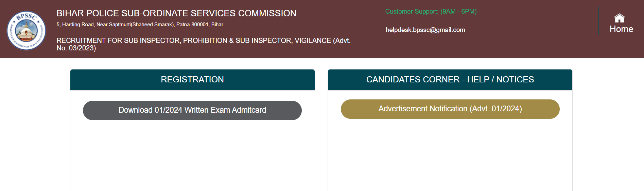Open the Home text link
This screenshot has width=644, height=191.
(621, 29)
